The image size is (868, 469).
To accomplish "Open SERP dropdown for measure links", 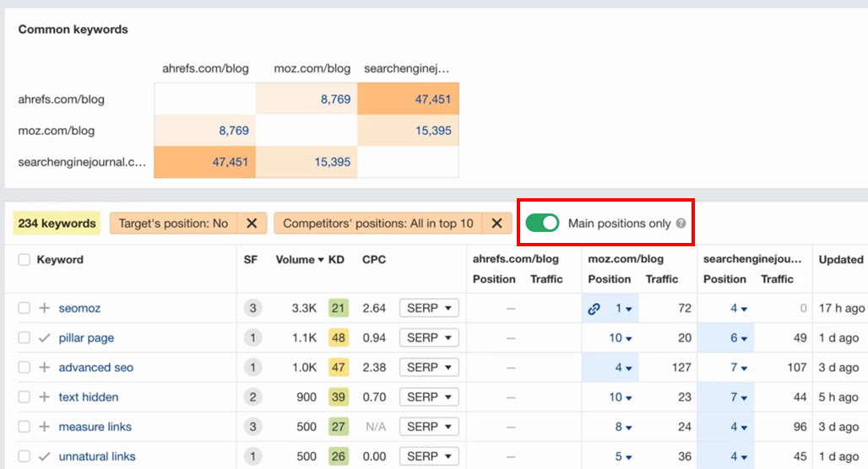I will [429, 427].
